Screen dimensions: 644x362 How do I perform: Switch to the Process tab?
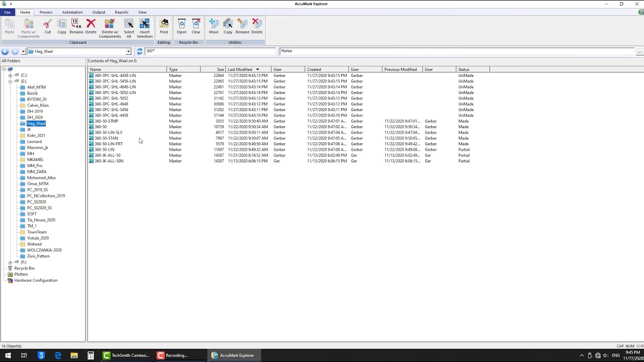pos(46,12)
